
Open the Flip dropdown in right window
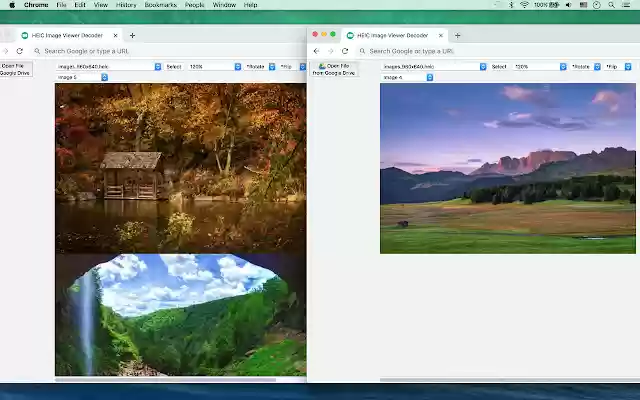(x=618, y=67)
